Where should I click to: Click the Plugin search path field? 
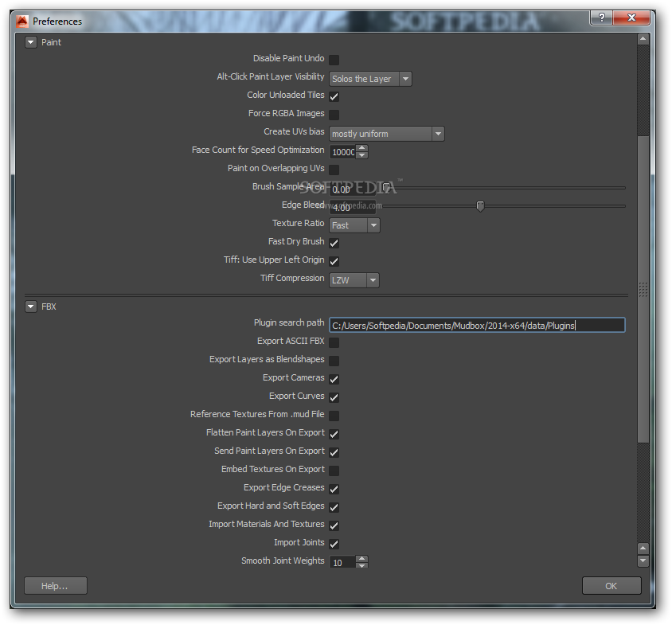pyautogui.click(x=477, y=326)
